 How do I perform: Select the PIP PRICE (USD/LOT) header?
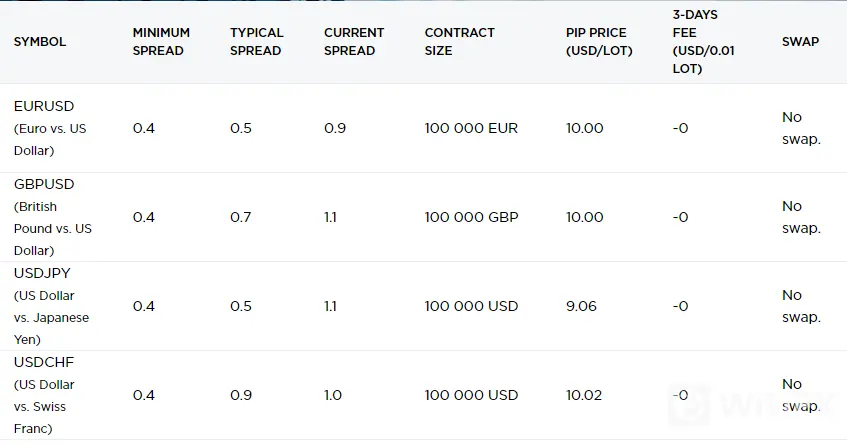pyautogui.click(x=599, y=42)
